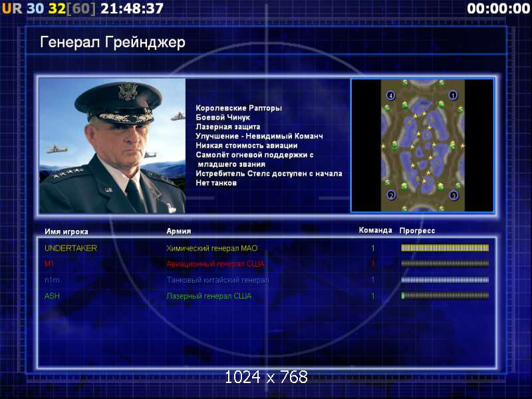Click army text 'Авиационный генерал США'
The width and height of the screenshot is (532, 399).
coord(215,264)
